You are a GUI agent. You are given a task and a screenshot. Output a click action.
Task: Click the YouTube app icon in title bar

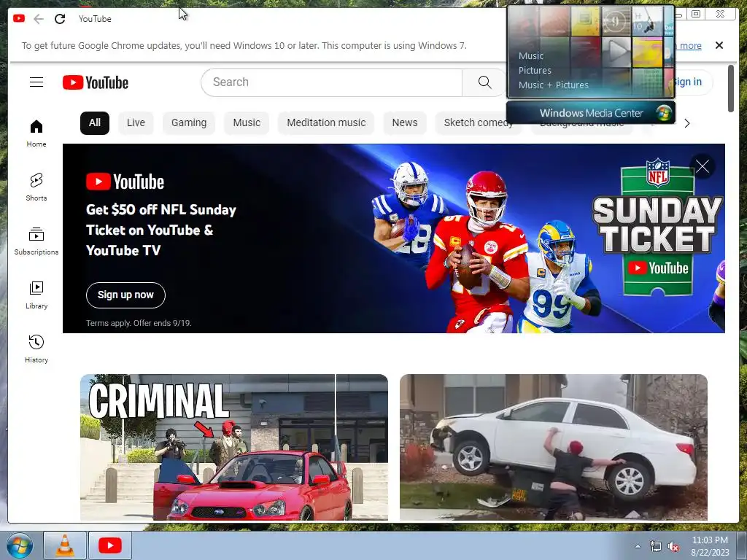coord(19,18)
